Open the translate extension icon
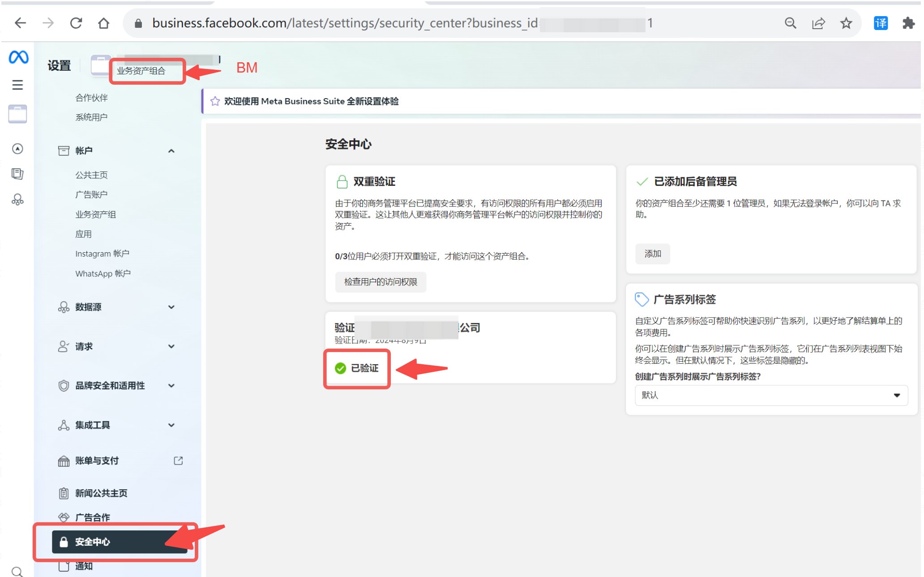Screen dimensions: 924x577 tap(881, 23)
